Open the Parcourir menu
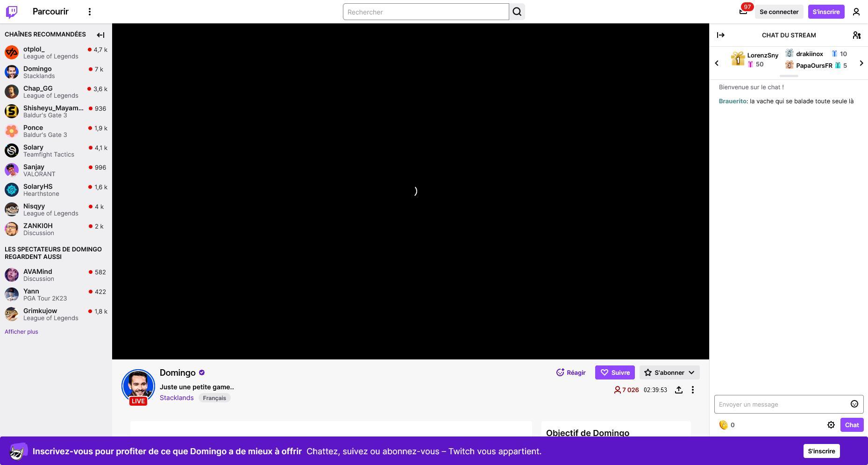This screenshot has height=465, width=868. (x=50, y=12)
